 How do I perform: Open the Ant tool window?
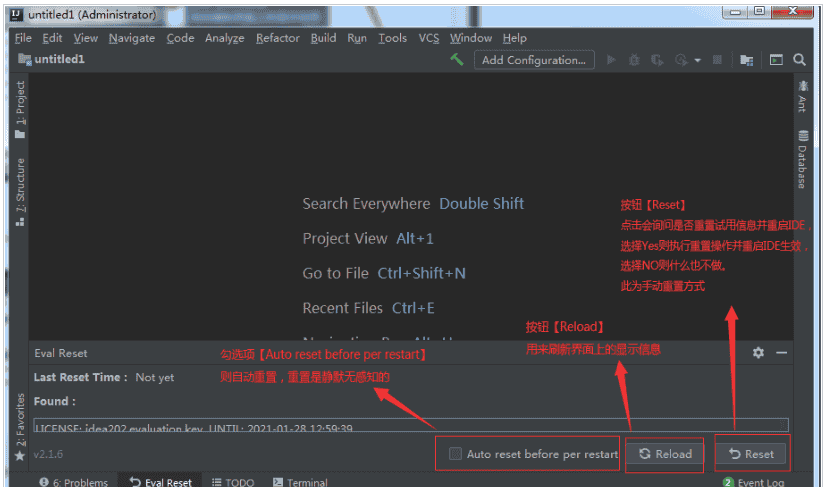[802, 97]
